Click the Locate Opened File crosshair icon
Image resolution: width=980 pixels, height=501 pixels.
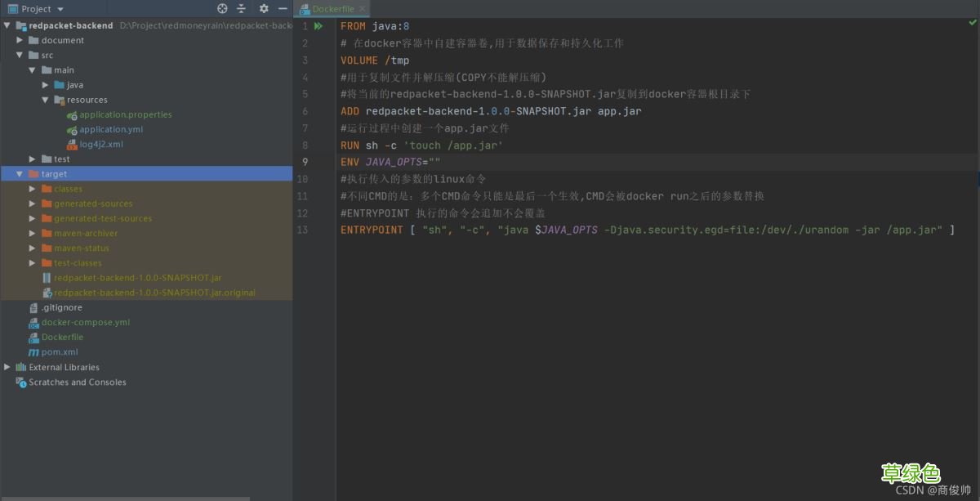[221, 7]
